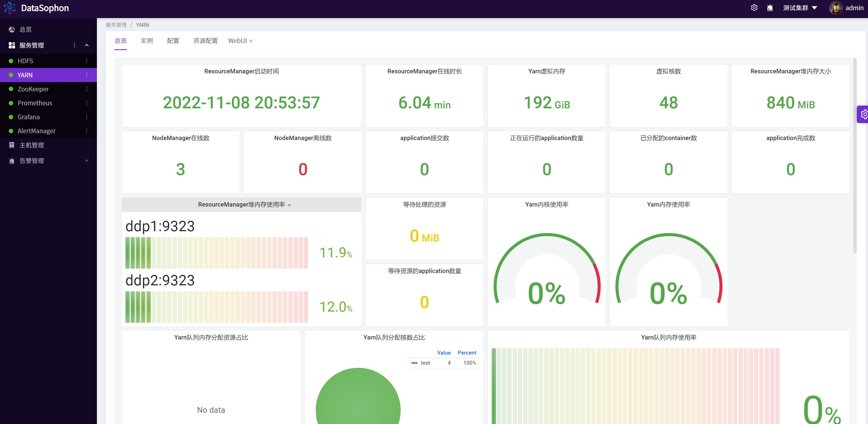Click the ddp2:9323 memory usage bar gauge
Screen dimensions: 868x424
point(217,307)
